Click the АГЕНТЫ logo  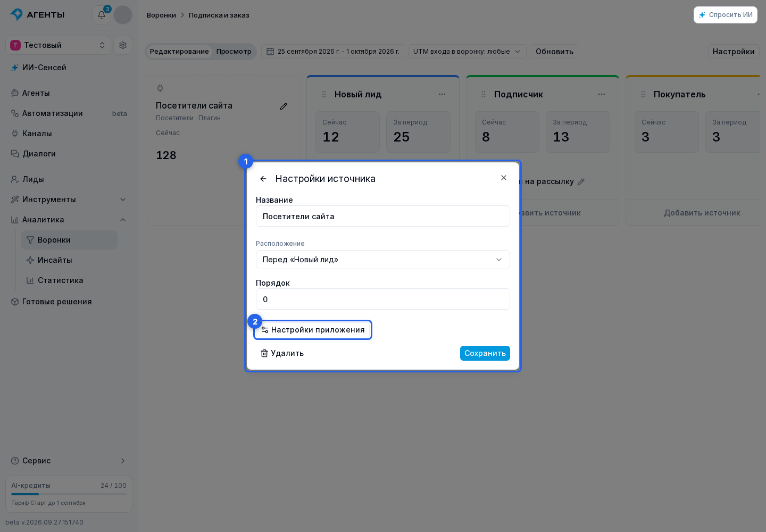point(37,15)
